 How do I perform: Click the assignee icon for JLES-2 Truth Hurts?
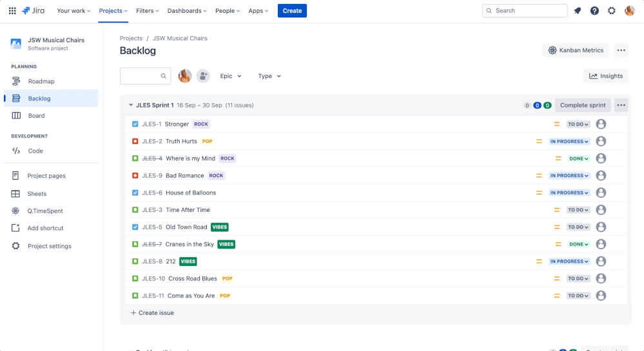click(601, 141)
